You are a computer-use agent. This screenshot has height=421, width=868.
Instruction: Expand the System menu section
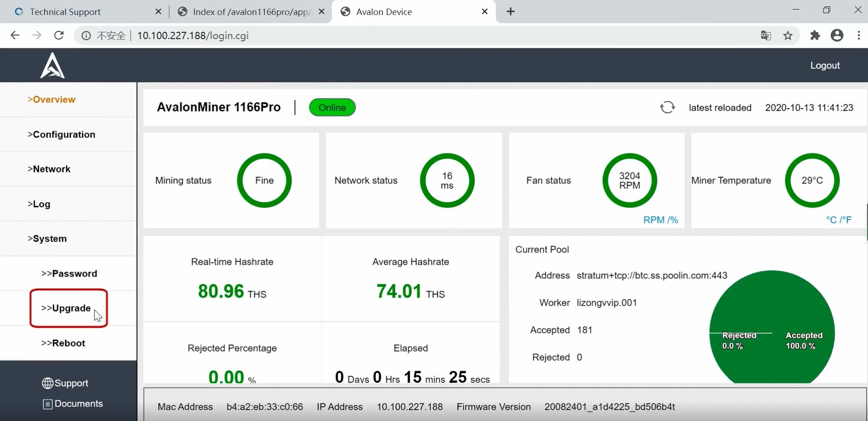click(x=47, y=238)
